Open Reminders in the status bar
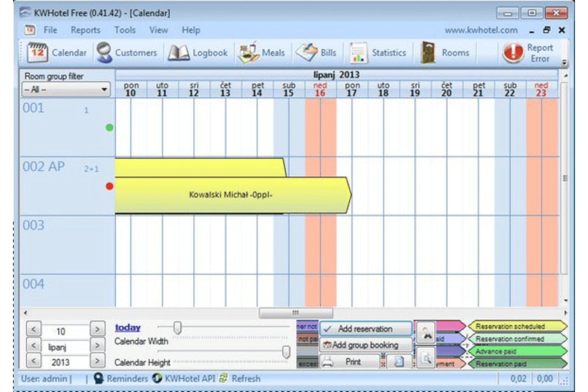The width and height of the screenshot is (588, 392). point(121,378)
